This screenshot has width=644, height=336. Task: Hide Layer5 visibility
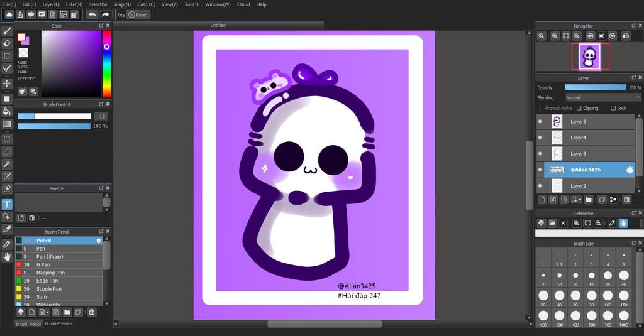click(540, 122)
